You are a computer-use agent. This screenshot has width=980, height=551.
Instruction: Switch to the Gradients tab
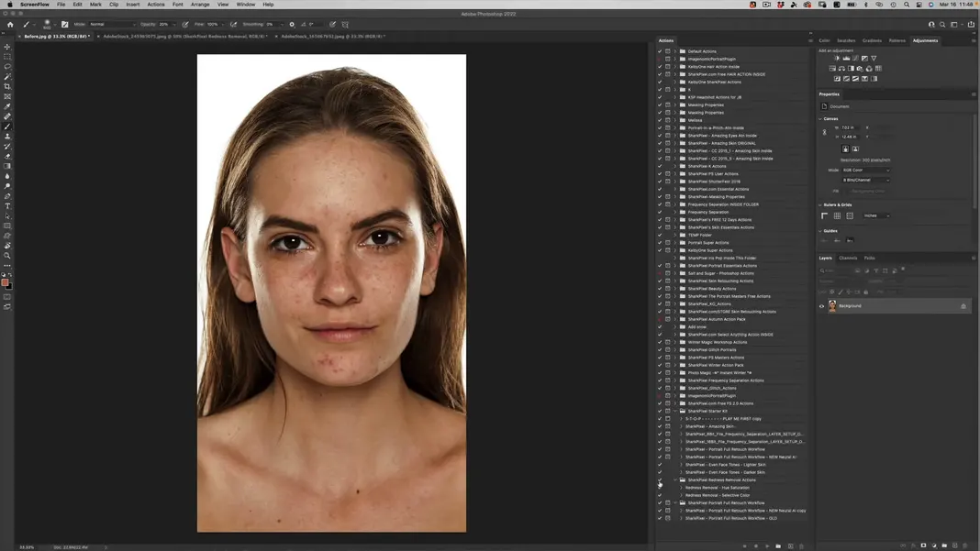tap(872, 40)
